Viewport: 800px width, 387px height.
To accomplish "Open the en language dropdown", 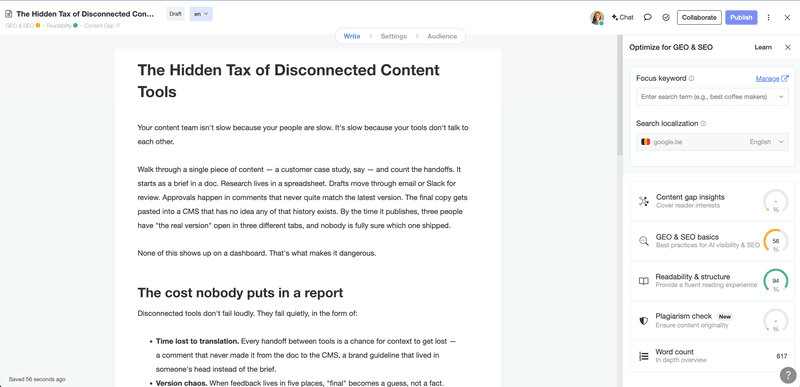I will 201,14.
